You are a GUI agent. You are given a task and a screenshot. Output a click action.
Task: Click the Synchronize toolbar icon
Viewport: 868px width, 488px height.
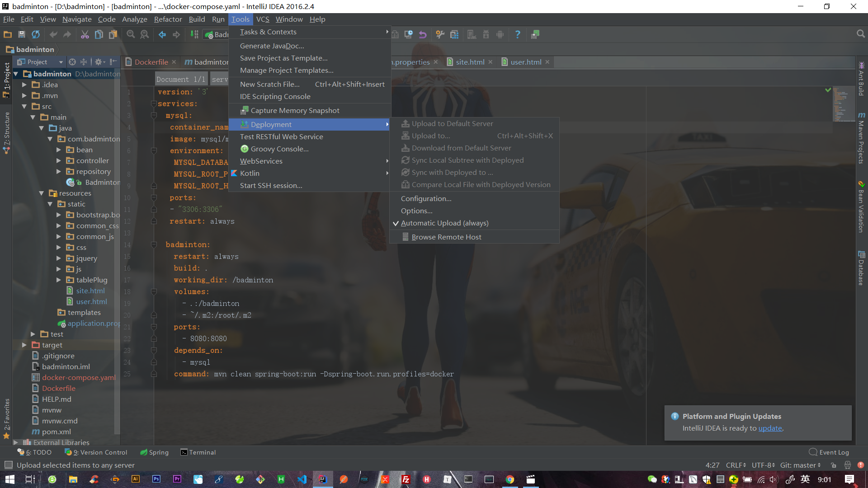click(x=36, y=34)
